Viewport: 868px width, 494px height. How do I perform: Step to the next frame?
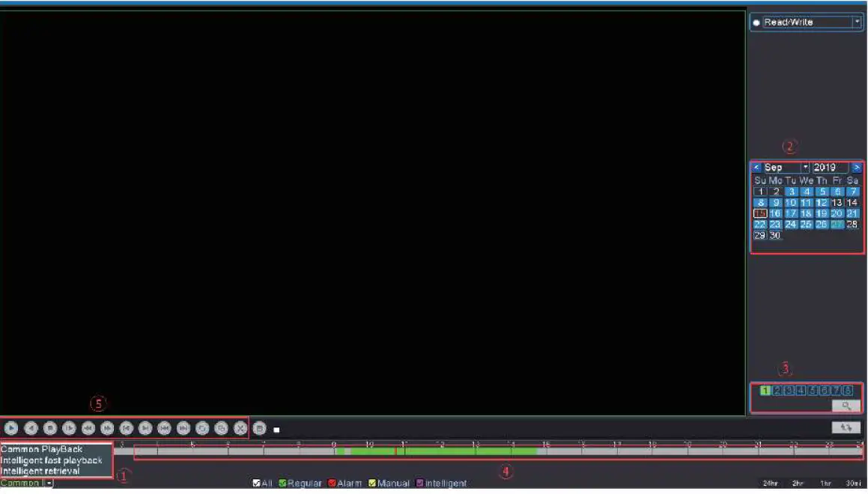coord(145,428)
